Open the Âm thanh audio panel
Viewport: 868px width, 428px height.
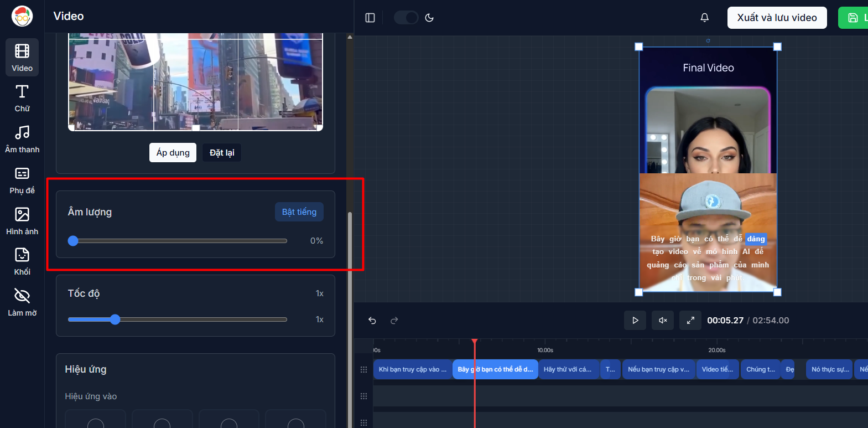coord(22,139)
